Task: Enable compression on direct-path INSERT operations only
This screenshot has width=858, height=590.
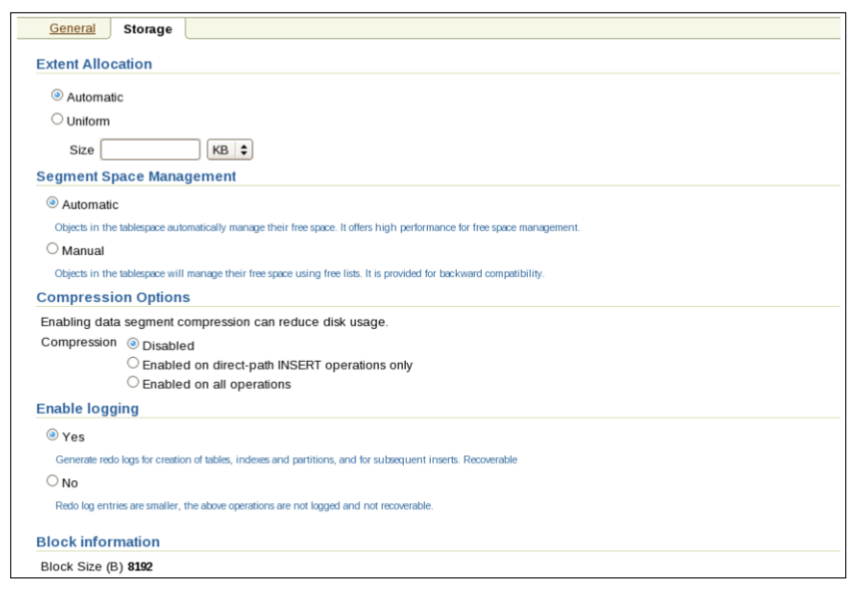Action: click(133, 363)
